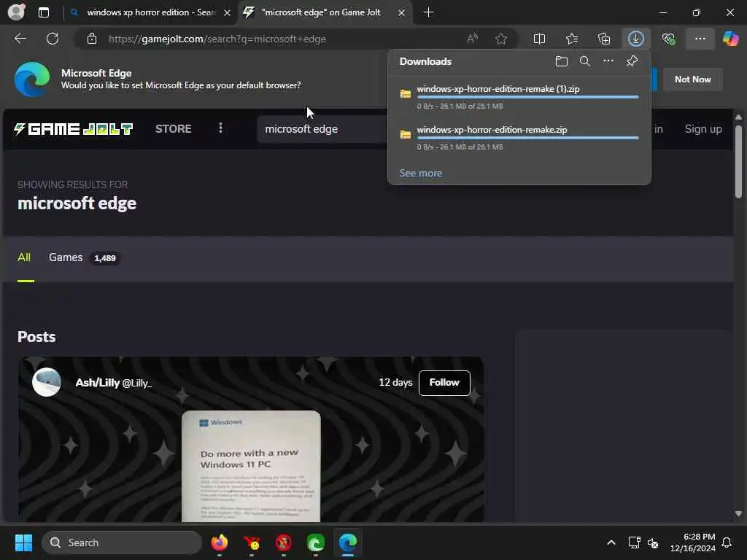Click the progress bar of remake.zip
Screen dimensions: 747x560
tap(528, 138)
